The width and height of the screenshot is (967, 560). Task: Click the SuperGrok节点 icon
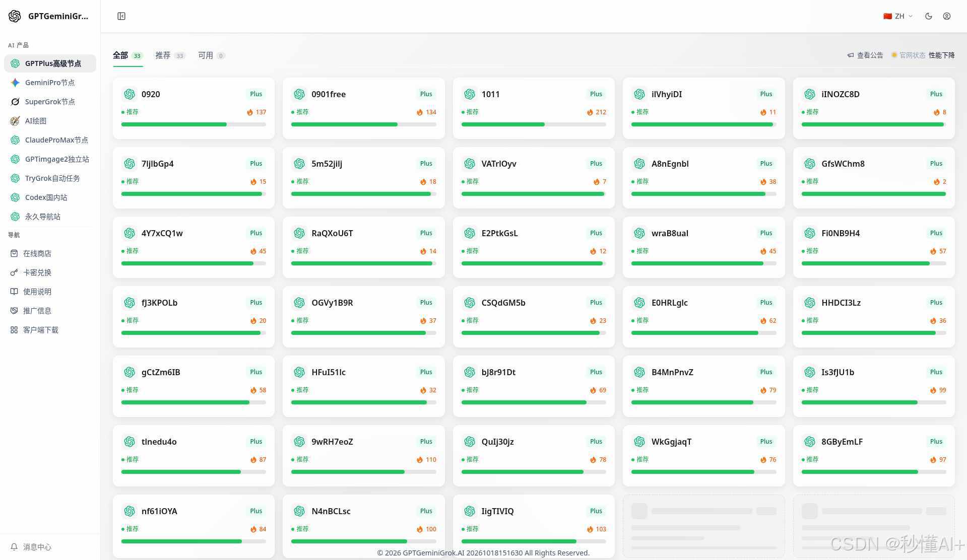point(15,102)
